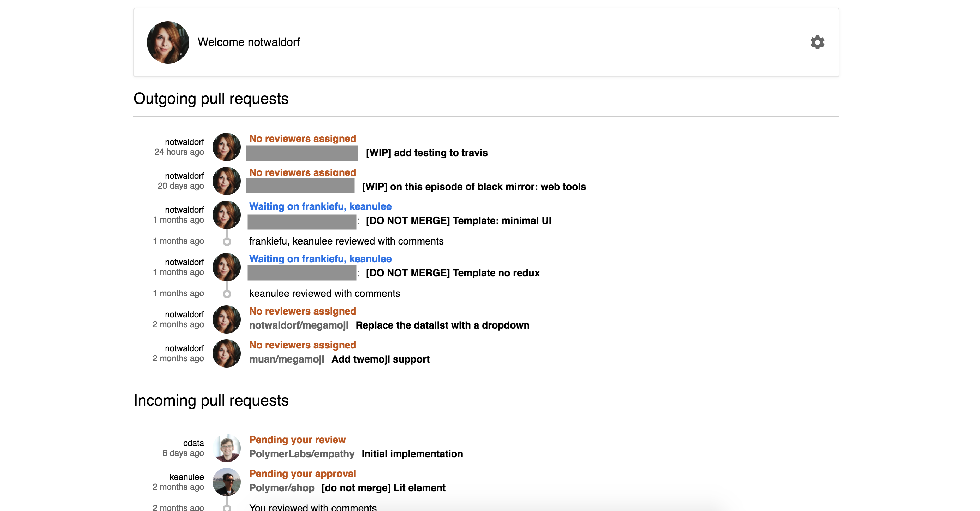Click 'Pending your approval' on the Polymer/shop PR
The height and width of the screenshot is (511, 980).
click(x=303, y=473)
